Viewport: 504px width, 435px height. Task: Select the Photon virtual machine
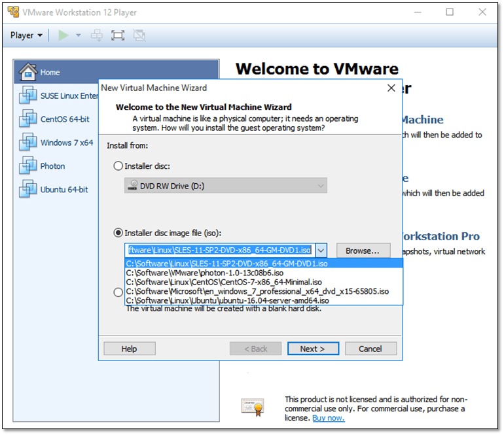pos(56,166)
